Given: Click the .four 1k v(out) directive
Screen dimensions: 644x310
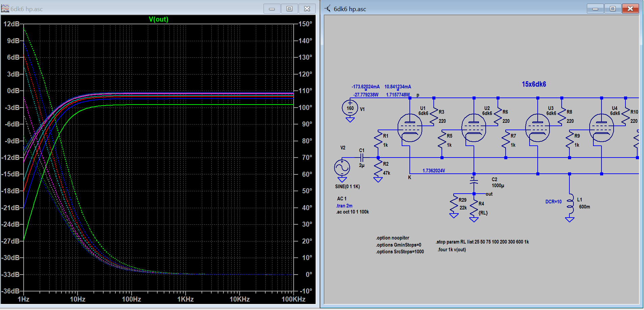Looking at the screenshot, I should (x=452, y=250).
